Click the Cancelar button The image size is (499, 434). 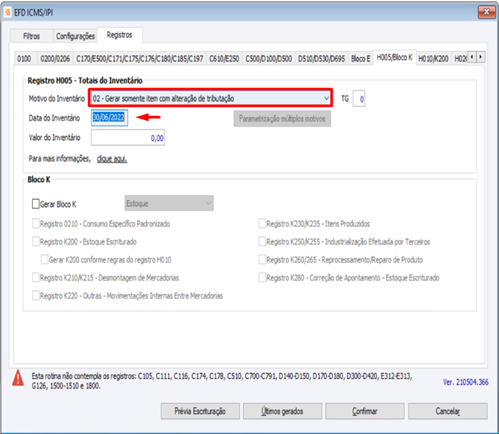pyautogui.click(x=448, y=411)
